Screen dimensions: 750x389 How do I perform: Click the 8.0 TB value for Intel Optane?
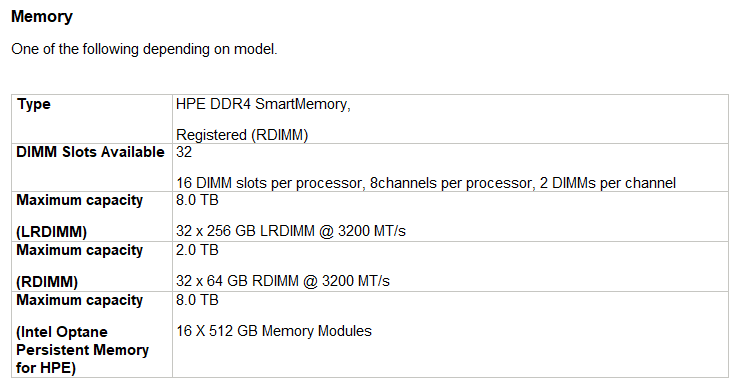pyautogui.click(x=197, y=300)
